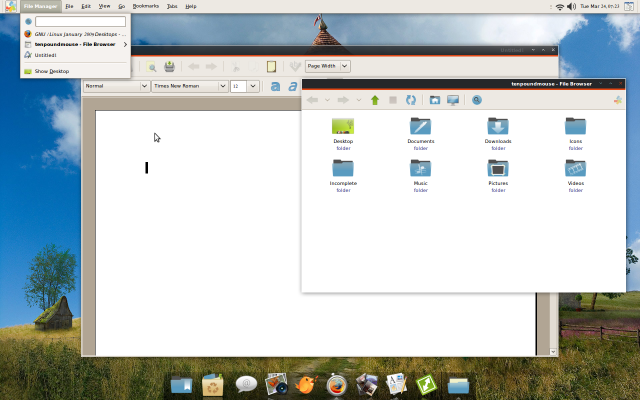Select the Untitled1 window entry in list
Image resolution: width=640 pixels, height=400 pixels.
click(76, 55)
